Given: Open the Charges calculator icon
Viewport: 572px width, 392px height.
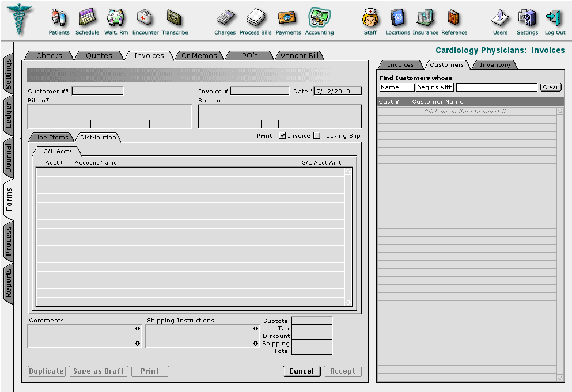Looking at the screenshot, I should pyautogui.click(x=225, y=18).
